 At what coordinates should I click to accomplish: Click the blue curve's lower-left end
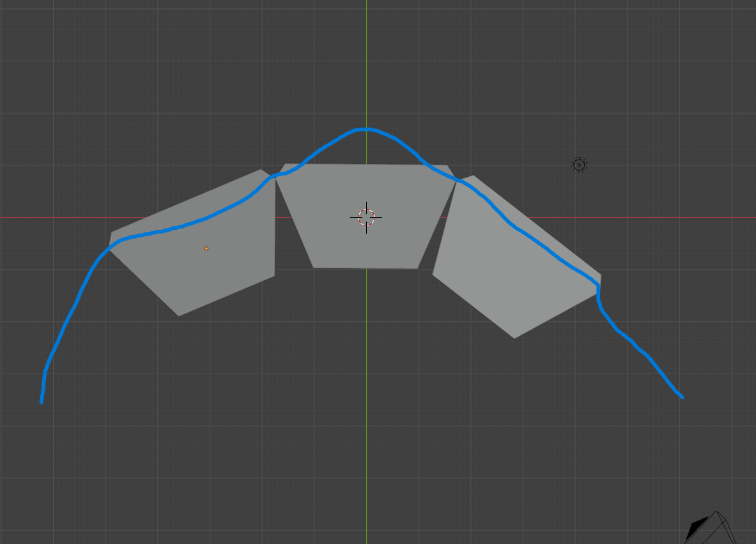click(x=42, y=401)
